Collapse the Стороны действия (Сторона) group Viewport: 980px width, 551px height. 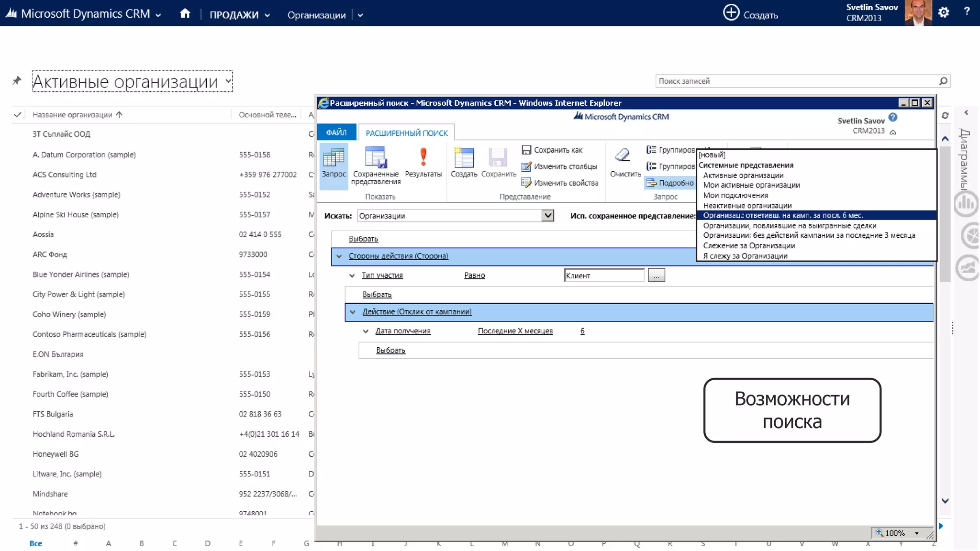point(339,256)
